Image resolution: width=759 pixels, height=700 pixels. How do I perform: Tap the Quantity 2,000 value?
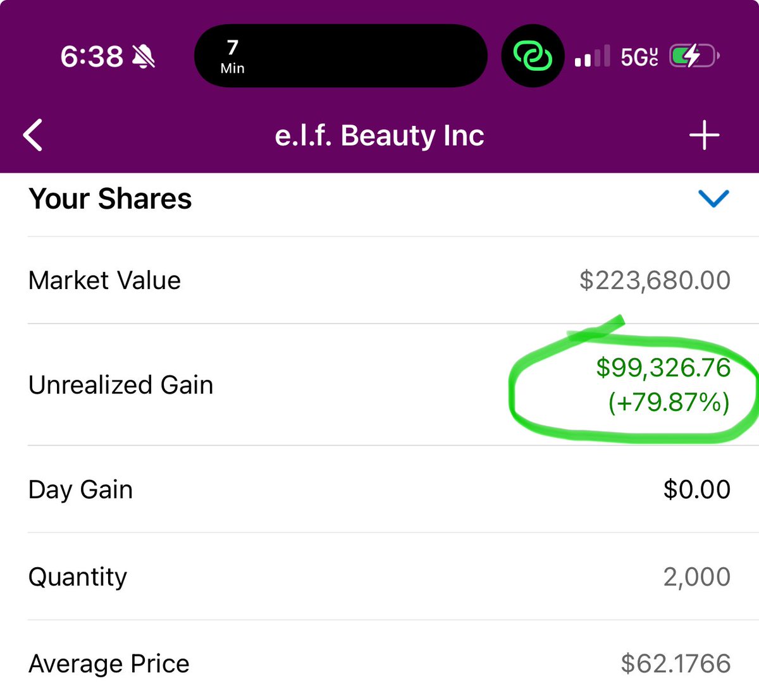click(x=696, y=577)
